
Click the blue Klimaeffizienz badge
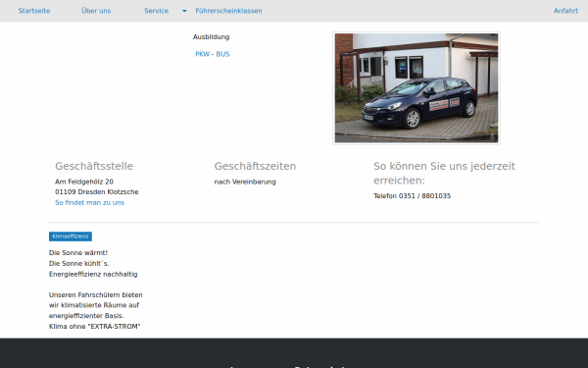(x=71, y=237)
